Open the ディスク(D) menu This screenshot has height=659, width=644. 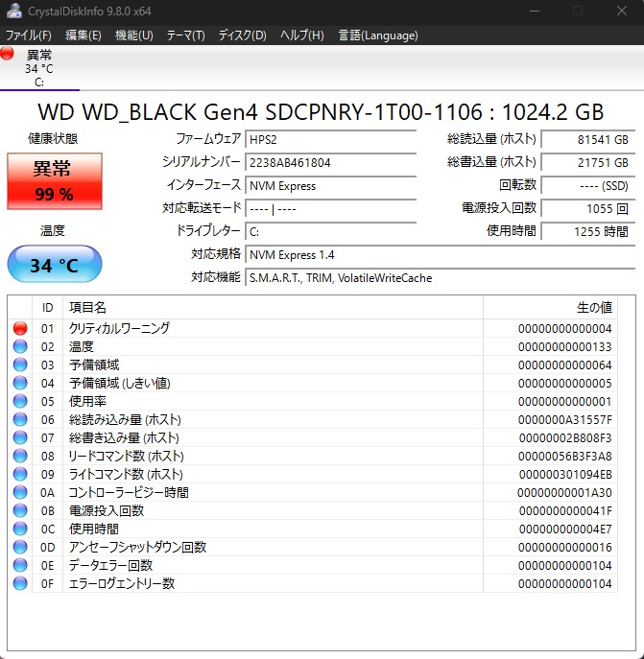(242, 35)
